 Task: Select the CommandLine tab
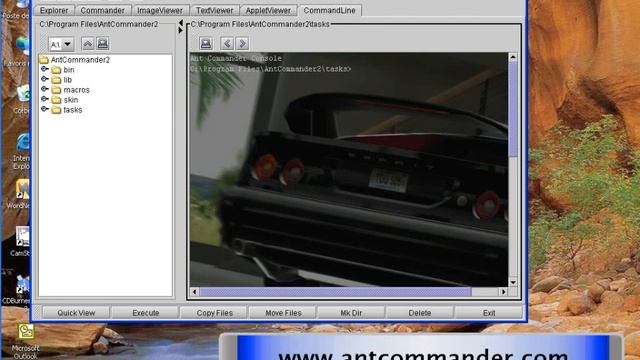(329, 10)
